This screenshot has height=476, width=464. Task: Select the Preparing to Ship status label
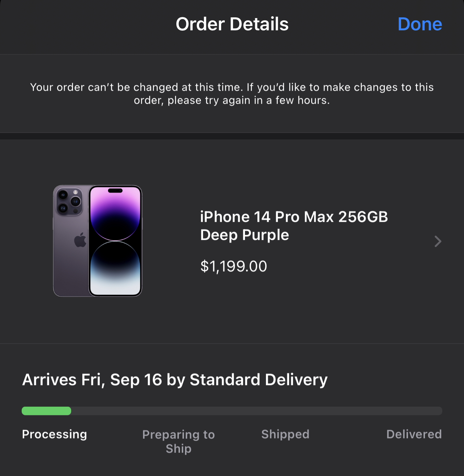pyautogui.click(x=179, y=441)
